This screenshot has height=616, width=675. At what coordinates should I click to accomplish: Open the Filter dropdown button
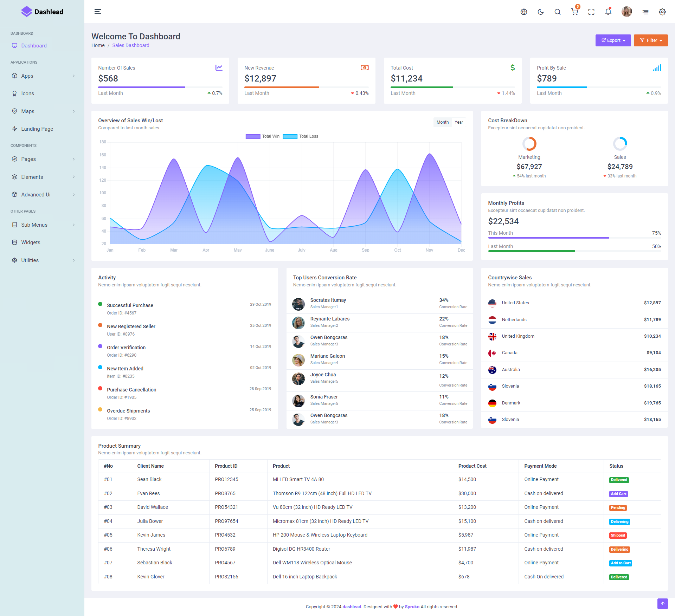pyautogui.click(x=651, y=40)
